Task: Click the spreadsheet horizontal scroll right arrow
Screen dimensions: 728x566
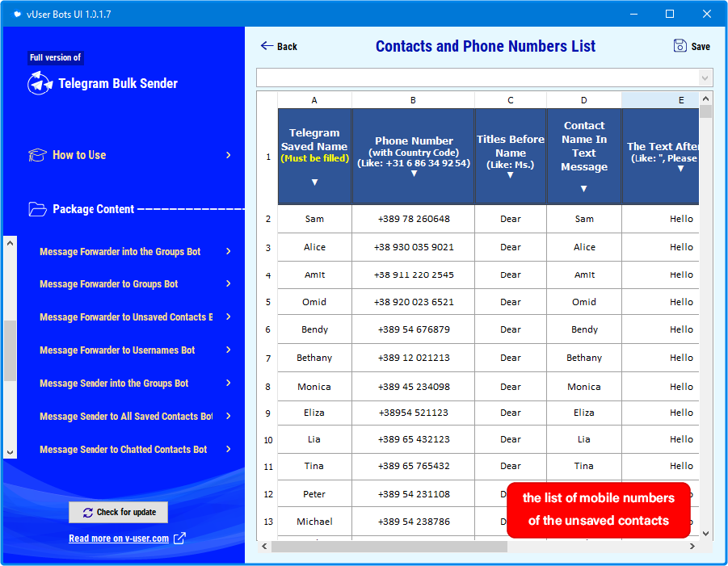Action: coord(692,547)
